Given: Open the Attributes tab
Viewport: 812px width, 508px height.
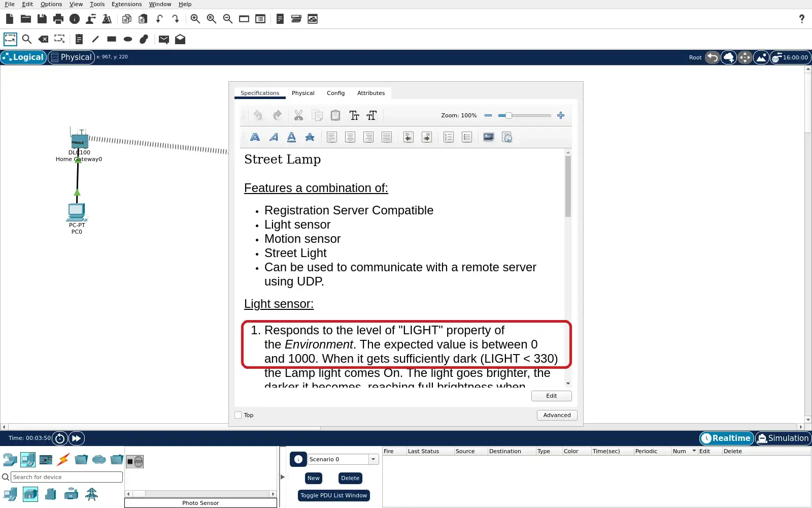Looking at the screenshot, I should [371, 93].
